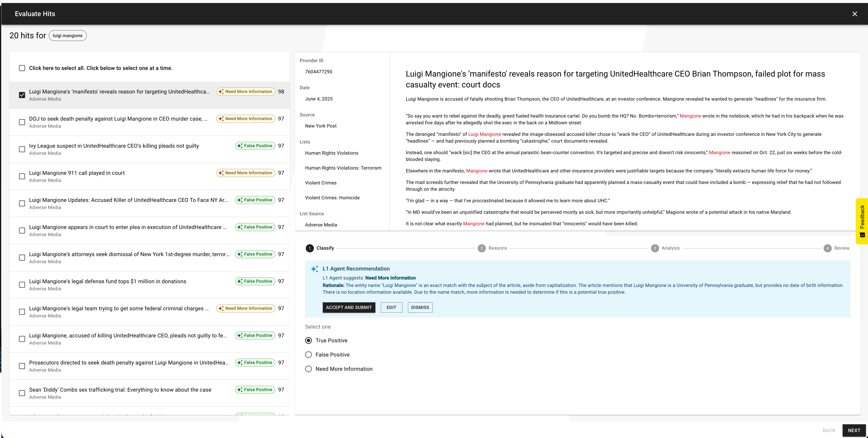Viewport: 868px width, 438px height.
Task: Check the Ivy League suspect hit checkbox
Action: 22,149
